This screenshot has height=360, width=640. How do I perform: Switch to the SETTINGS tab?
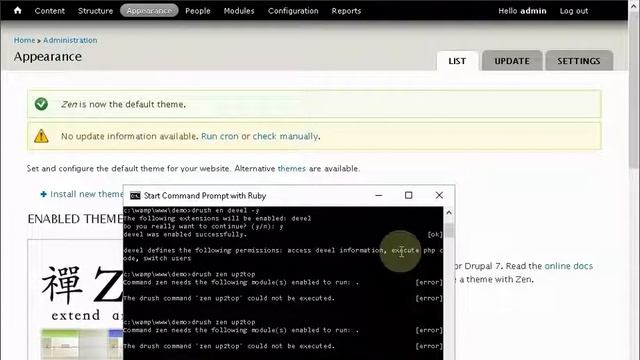(x=579, y=61)
